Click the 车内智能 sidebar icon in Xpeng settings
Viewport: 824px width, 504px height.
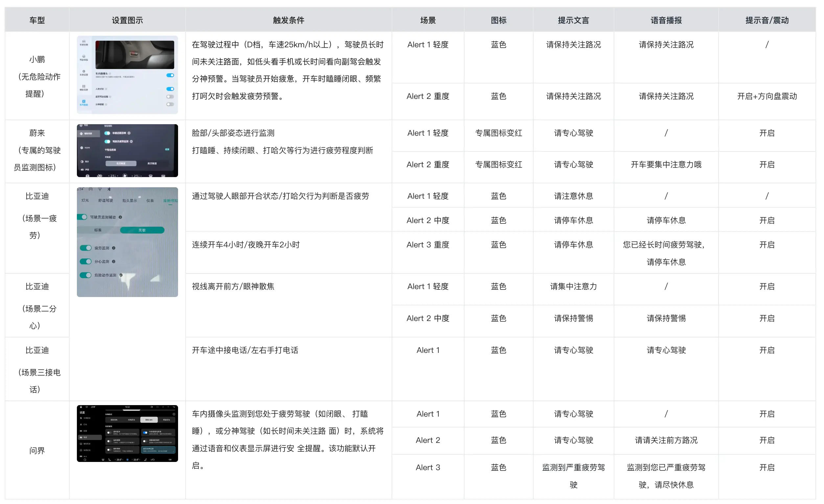point(83,102)
